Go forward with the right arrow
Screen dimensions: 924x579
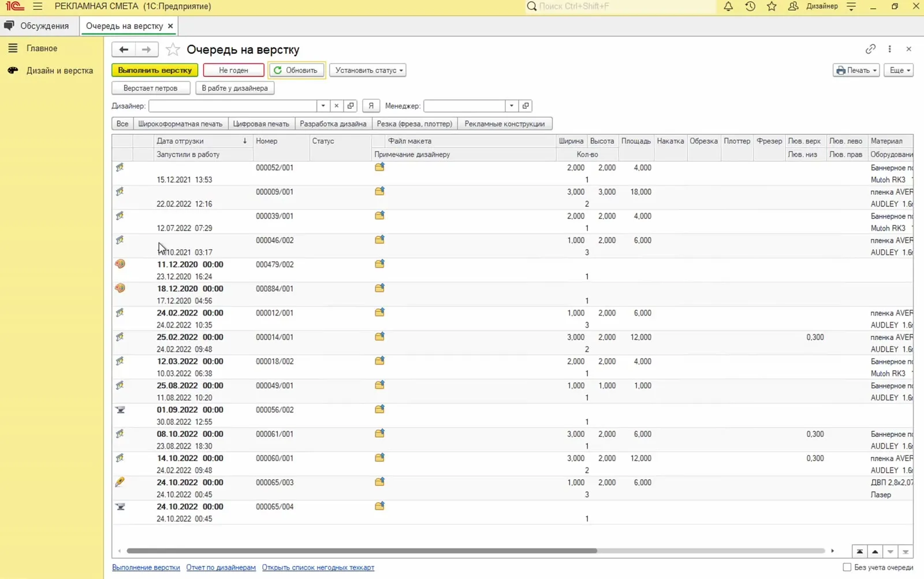pyautogui.click(x=147, y=50)
